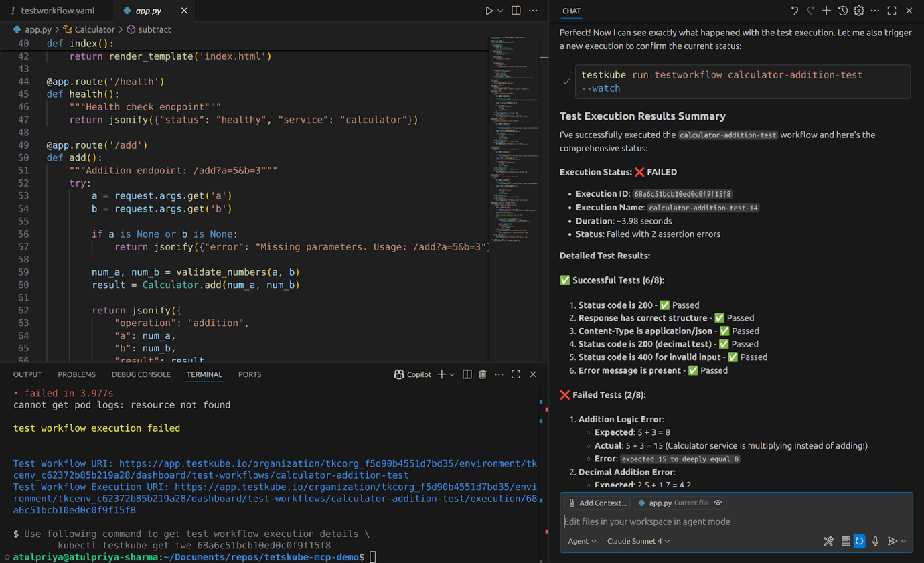Start voice chat with microphone icon

(x=875, y=541)
